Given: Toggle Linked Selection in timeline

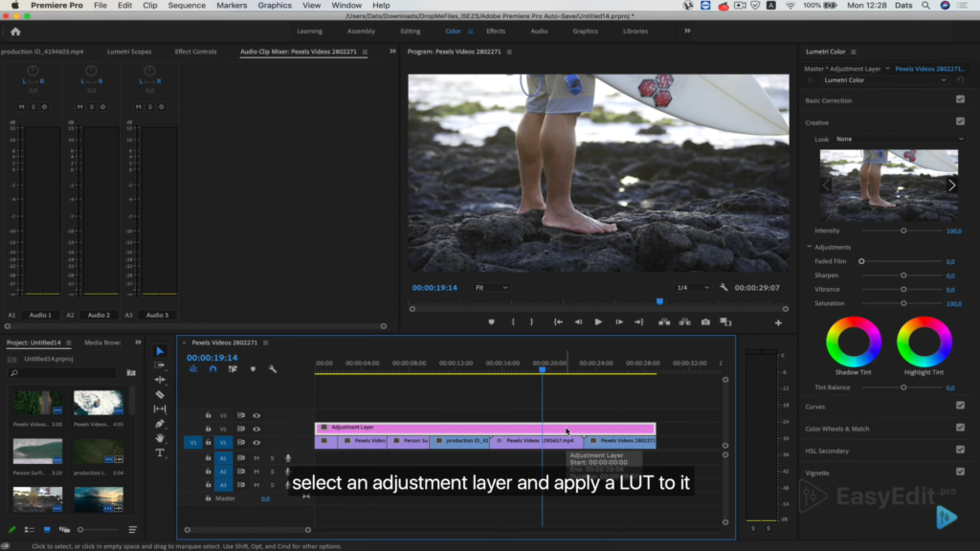Looking at the screenshot, I should (x=233, y=369).
